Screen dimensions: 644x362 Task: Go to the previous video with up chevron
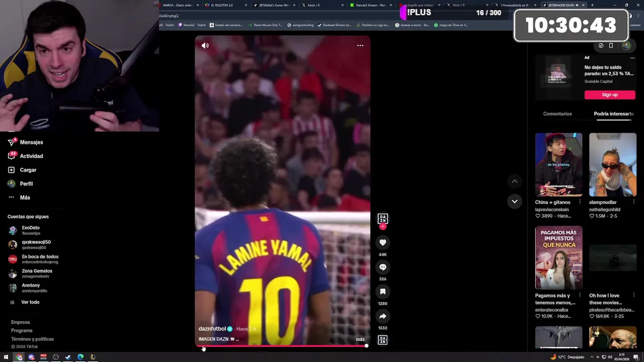point(514,181)
